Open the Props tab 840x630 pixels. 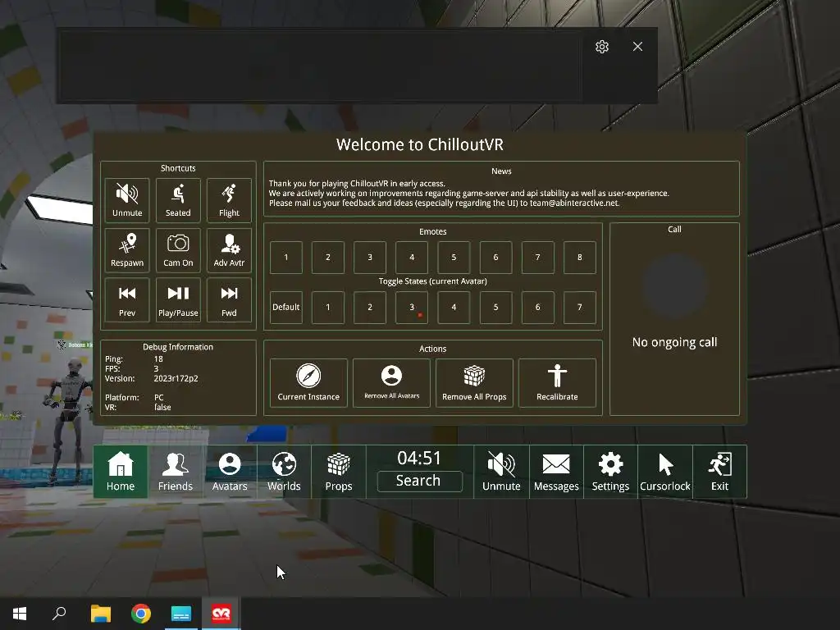click(339, 472)
